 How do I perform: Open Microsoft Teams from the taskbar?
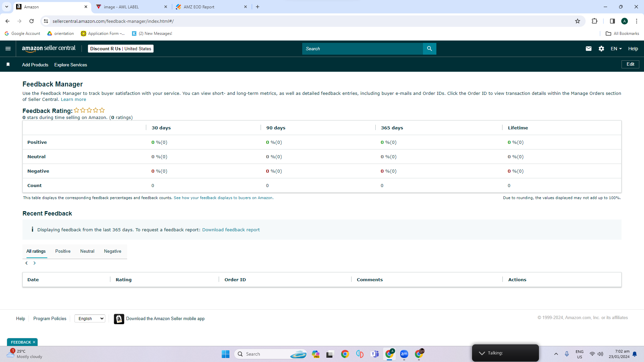(x=375, y=354)
